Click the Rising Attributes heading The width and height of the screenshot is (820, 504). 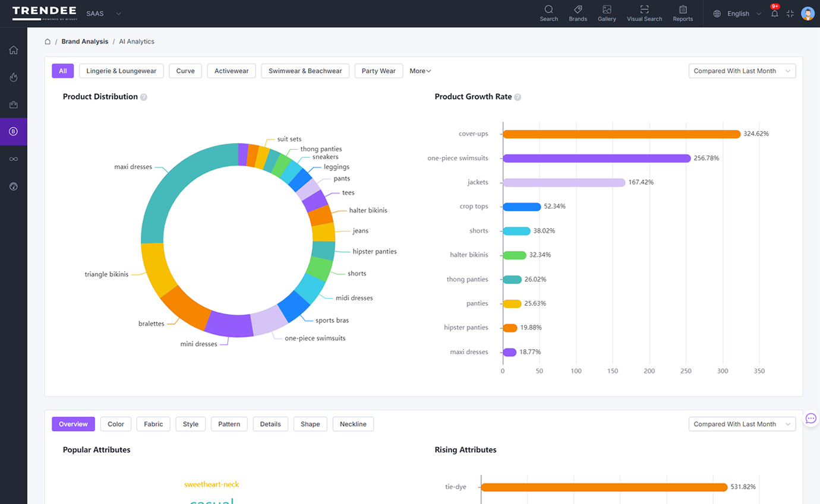click(x=465, y=450)
